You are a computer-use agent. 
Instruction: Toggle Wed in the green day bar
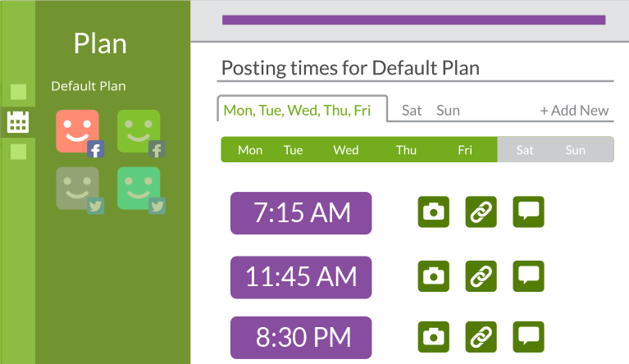[x=346, y=150]
